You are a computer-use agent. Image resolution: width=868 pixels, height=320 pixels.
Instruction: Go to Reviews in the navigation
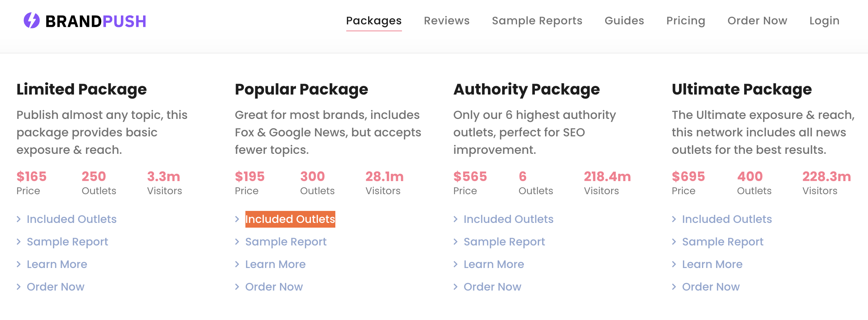click(447, 21)
